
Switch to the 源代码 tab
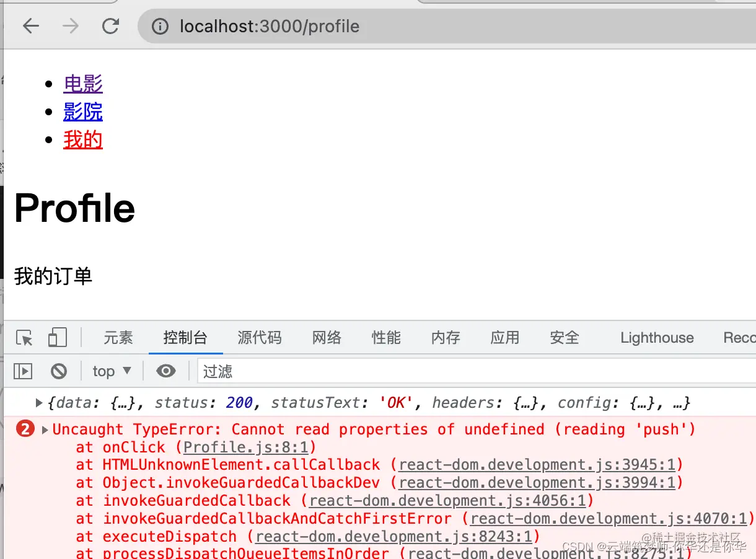point(260,338)
